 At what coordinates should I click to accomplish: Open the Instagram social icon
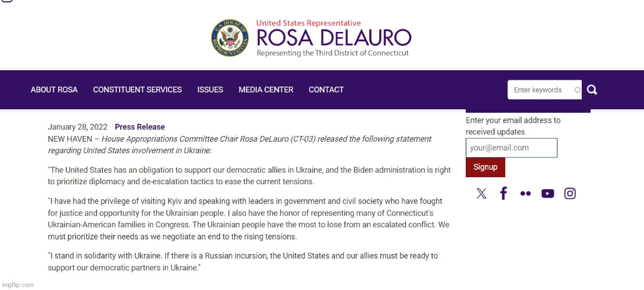click(570, 194)
